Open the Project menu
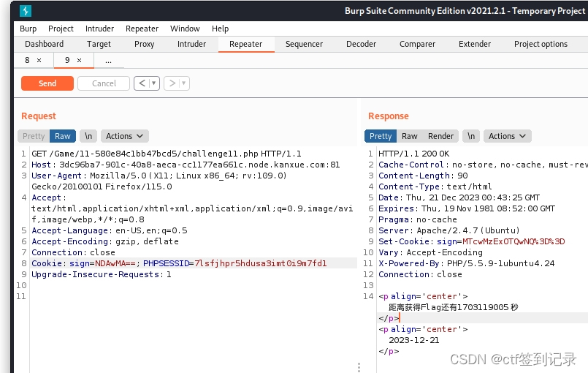The image size is (588, 373). 61,29
